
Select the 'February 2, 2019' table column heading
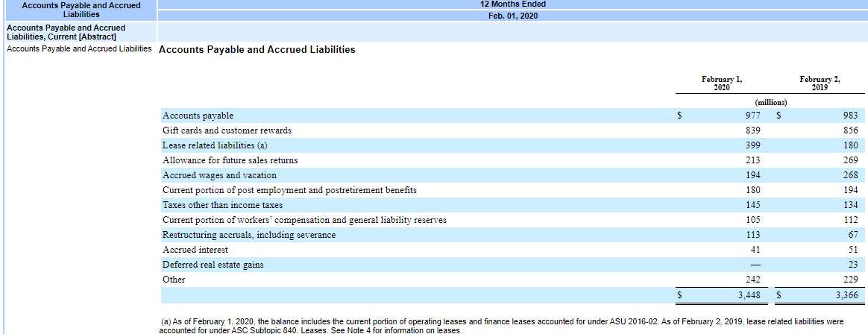coord(820,83)
